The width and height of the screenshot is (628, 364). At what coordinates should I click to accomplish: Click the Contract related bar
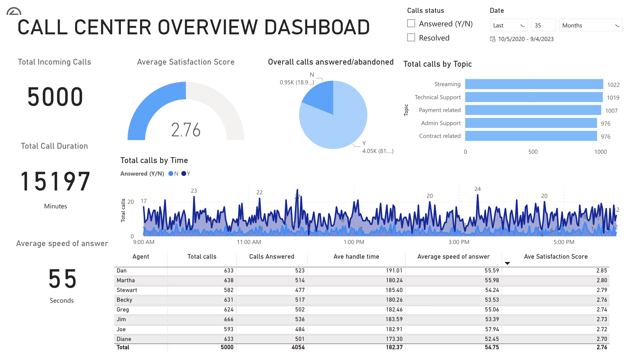[x=531, y=136]
